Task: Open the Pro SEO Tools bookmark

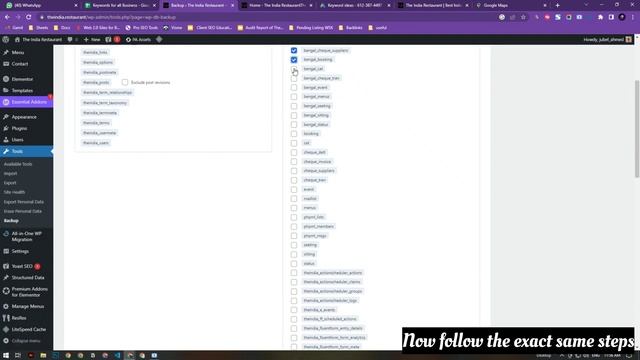Action: [x=142, y=28]
